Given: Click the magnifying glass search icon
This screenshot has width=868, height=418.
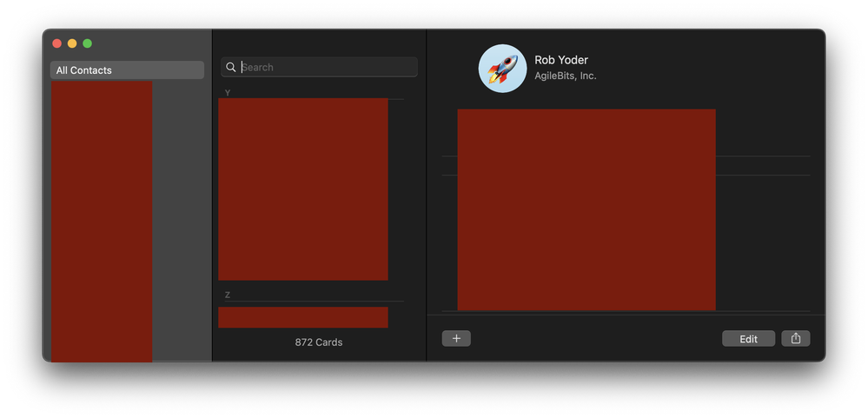Looking at the screenshot, I should 231,67.
